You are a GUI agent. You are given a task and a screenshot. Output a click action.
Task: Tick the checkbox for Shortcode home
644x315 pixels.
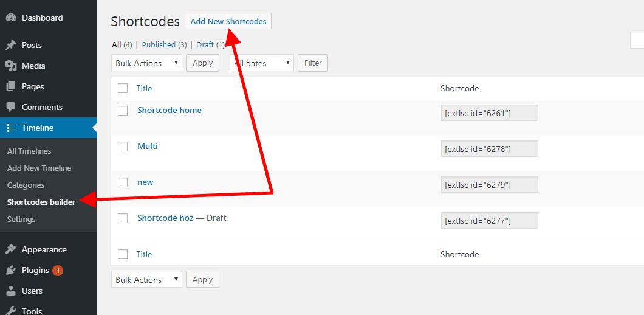coord(123,111)
